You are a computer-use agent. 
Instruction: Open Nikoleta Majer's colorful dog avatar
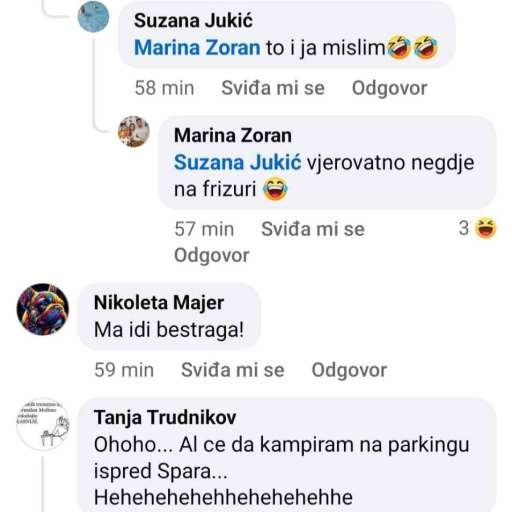(43, 309)
